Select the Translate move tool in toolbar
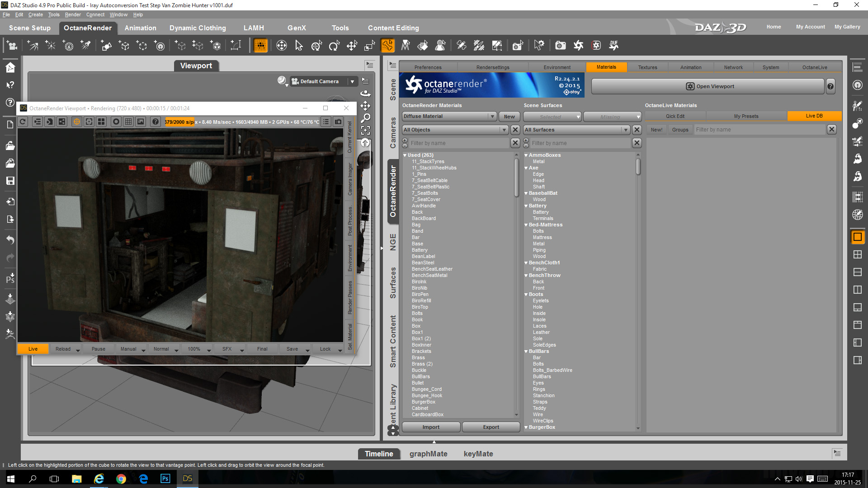Image resolution: width=868 pixels, height=488 pixels. coord(352,45)
